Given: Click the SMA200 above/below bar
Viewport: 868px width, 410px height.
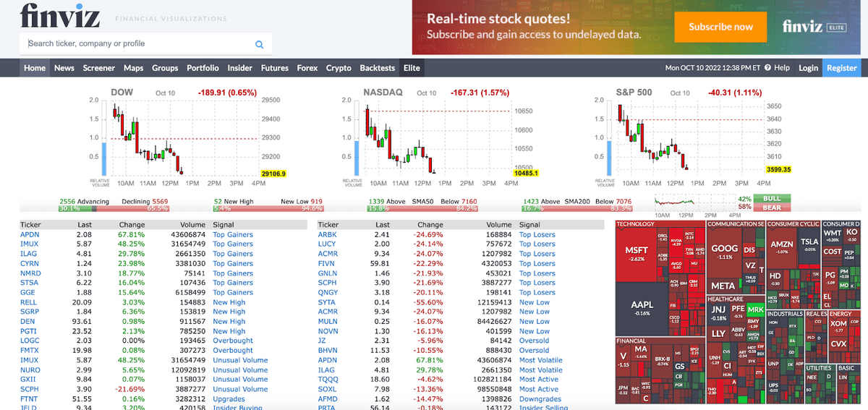Looking at the screenshot, I should 576,208.
